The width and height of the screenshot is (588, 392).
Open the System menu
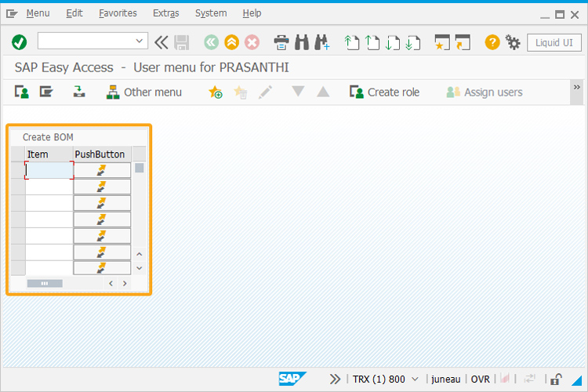click(x=211, y=13)
